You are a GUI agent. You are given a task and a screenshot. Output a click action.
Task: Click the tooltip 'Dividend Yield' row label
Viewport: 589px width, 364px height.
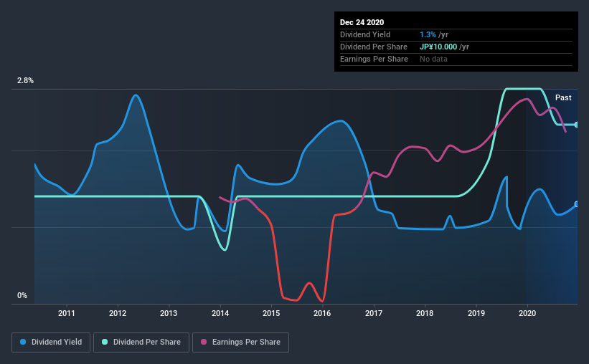pos(365,34)
